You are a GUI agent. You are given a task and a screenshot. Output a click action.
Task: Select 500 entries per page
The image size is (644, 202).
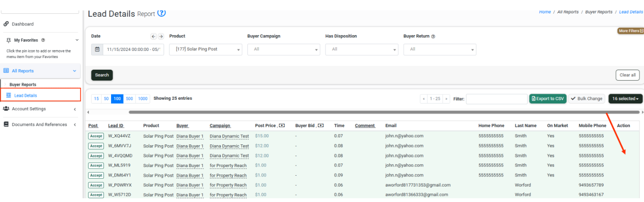click(129, 99)
